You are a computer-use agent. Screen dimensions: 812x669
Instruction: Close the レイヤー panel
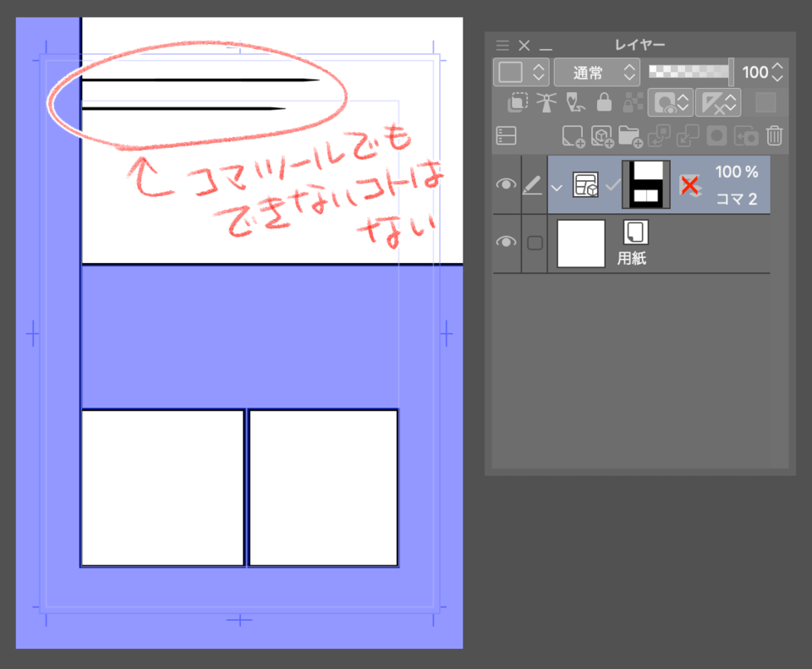click(524, 45)
